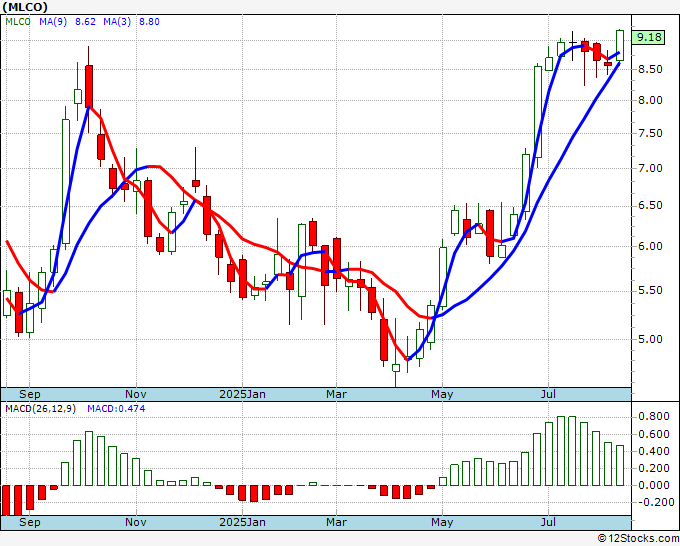Click May on the price chart time axis
The height and width of the screenshot is (546, 680).
442,394
